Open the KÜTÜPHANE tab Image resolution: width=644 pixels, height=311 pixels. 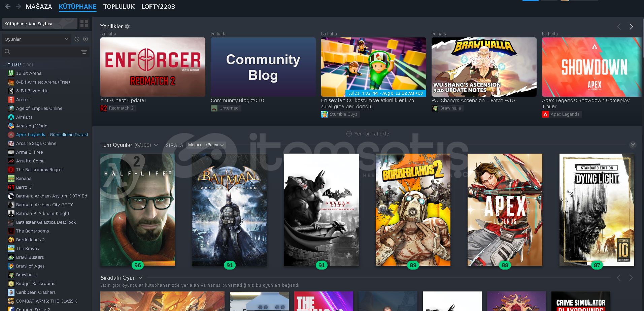tap(77, 6)
